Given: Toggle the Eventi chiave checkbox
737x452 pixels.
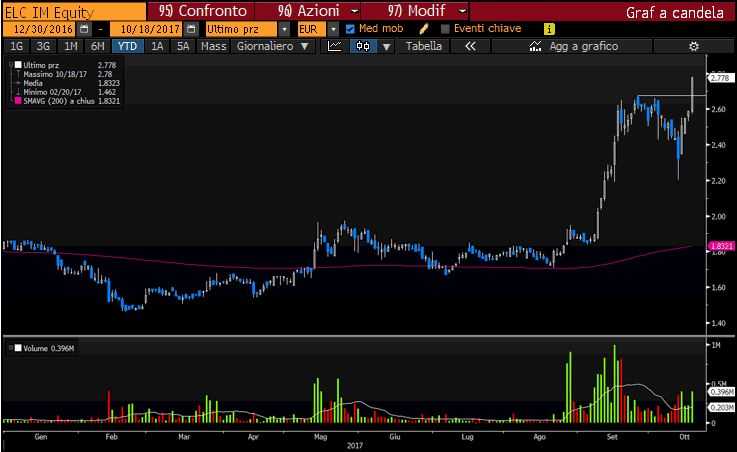Looking at the screenshot, I should pos(445,29).
